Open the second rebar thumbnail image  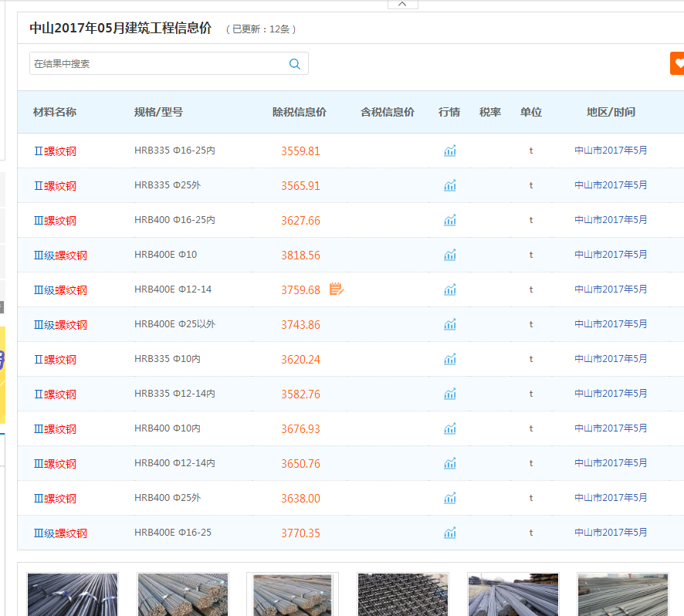(183, 594)
